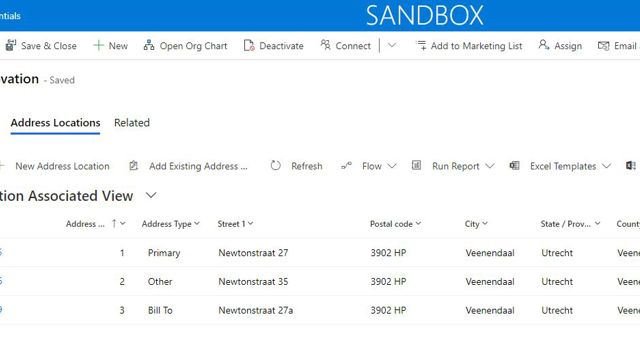
Task: Click Veenendaal city in the Other row
Action: [x=490, y=282]
